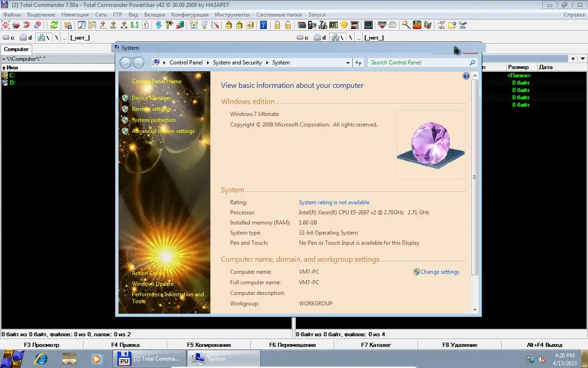This screenshot has height=368, width=588.
Task: Click the Search Control Panel input field
Action: [x=422, y=63]
